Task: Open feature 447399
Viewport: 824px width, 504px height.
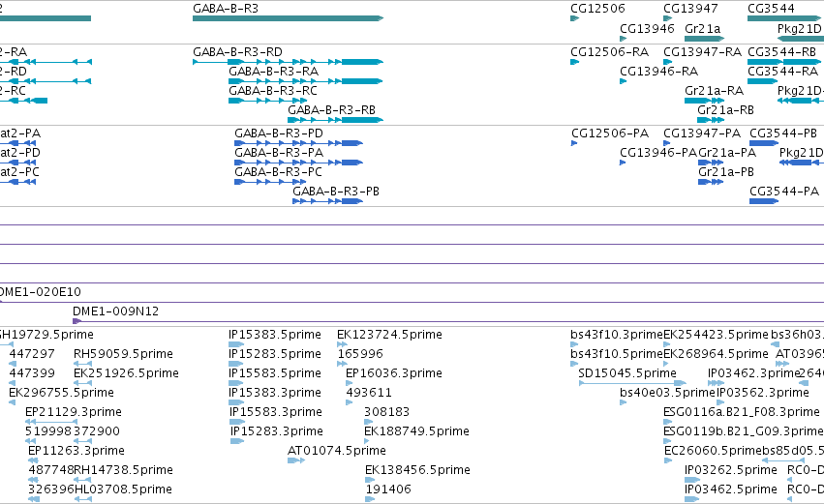Action: (32, 373)
